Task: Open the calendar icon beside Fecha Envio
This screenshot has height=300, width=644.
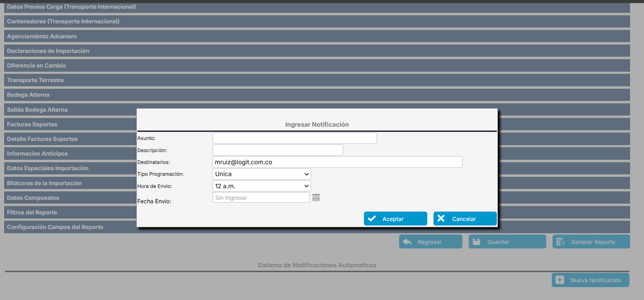Action: 316,198
